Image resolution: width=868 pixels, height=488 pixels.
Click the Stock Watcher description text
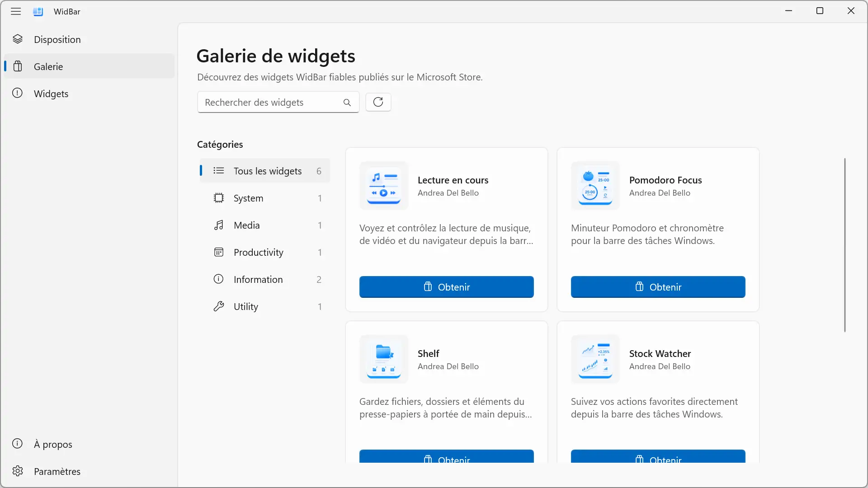pos(654,408)
